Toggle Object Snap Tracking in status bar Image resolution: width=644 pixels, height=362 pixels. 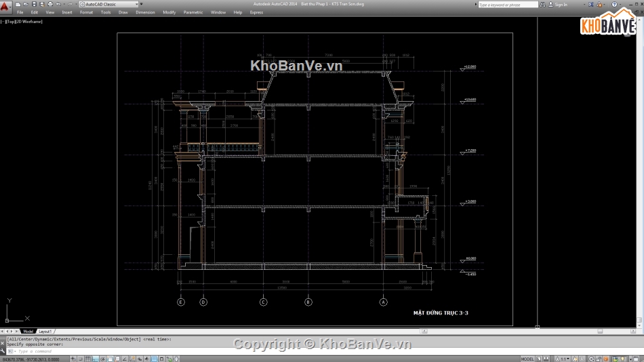(125, 359)
